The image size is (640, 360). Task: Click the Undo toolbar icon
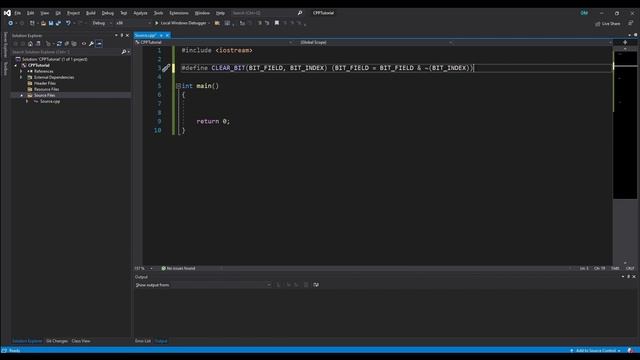pyautogui.click(x=68, y=23)
